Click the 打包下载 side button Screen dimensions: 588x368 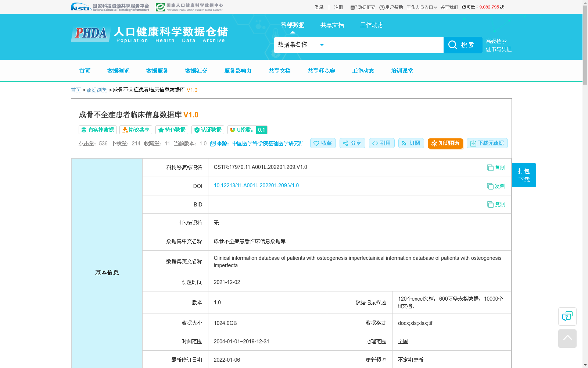(524, 175)
